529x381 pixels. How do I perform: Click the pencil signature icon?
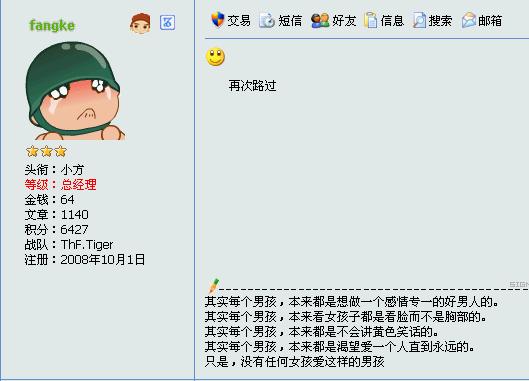click(x=214, y=286)
